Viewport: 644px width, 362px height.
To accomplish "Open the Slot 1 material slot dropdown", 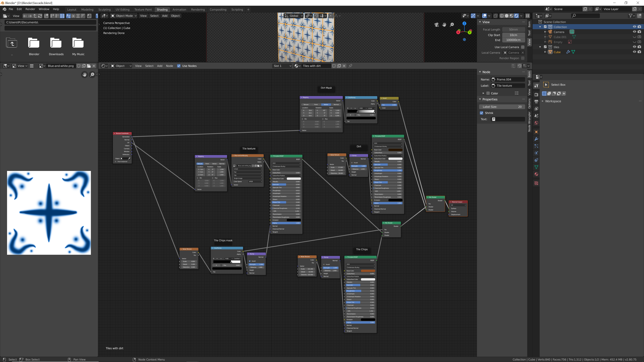I will [282, 66].
